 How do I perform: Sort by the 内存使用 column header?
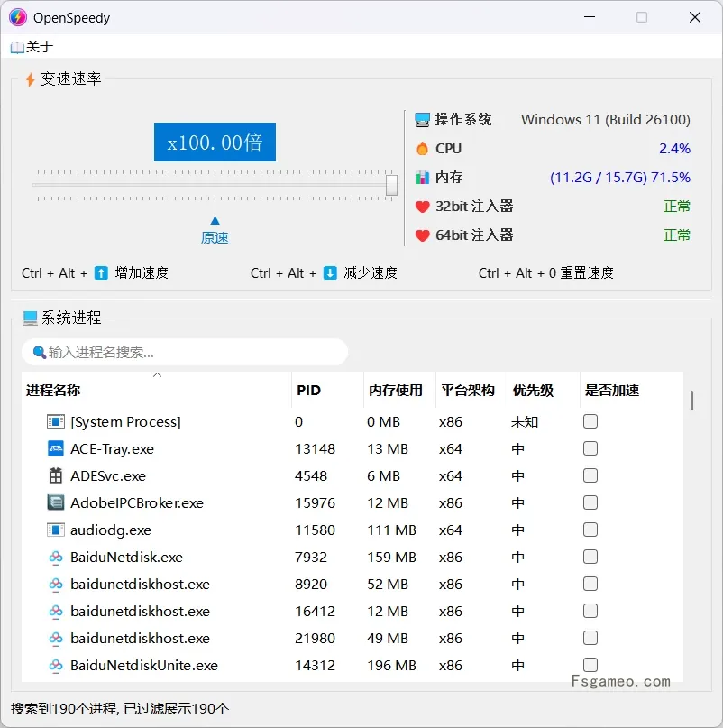click(398, 390)
